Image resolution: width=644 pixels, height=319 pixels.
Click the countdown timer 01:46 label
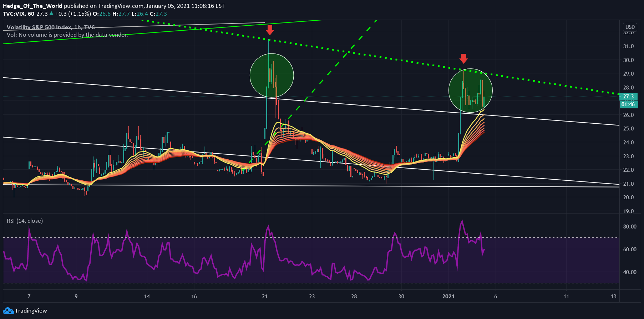pos(629,104)
